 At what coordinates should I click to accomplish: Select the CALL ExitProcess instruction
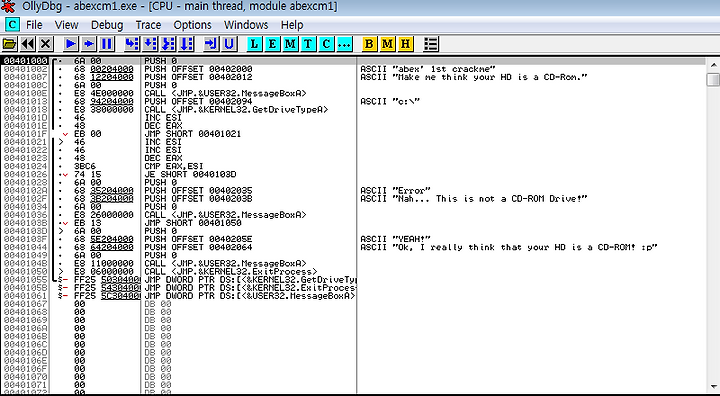coord(231,272)
